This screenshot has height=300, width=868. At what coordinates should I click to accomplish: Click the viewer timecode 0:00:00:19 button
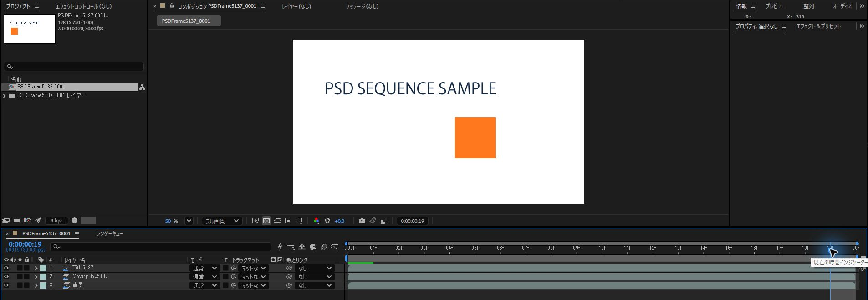[413, 221]
